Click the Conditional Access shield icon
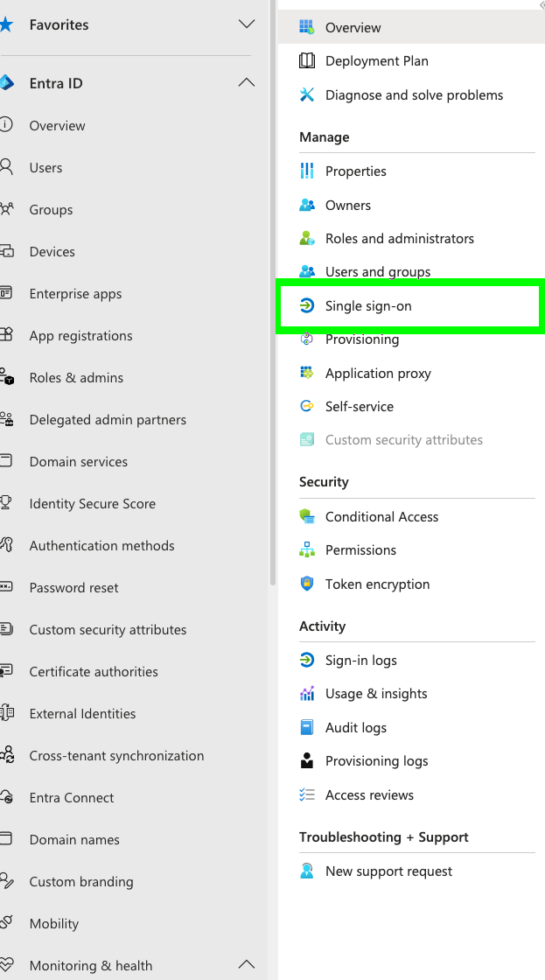The height and width of the screenshot is (980, 545). click(x=306, y=516)
